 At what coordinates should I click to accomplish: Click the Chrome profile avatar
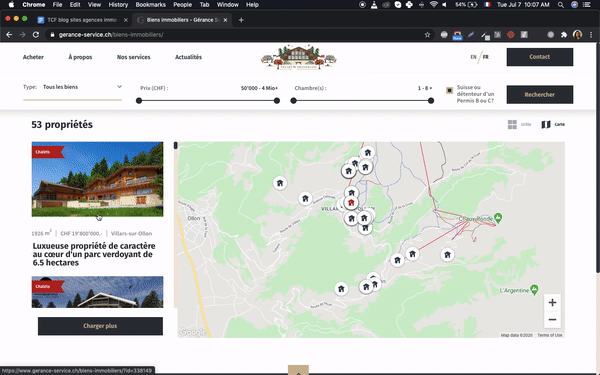(577, 35)
